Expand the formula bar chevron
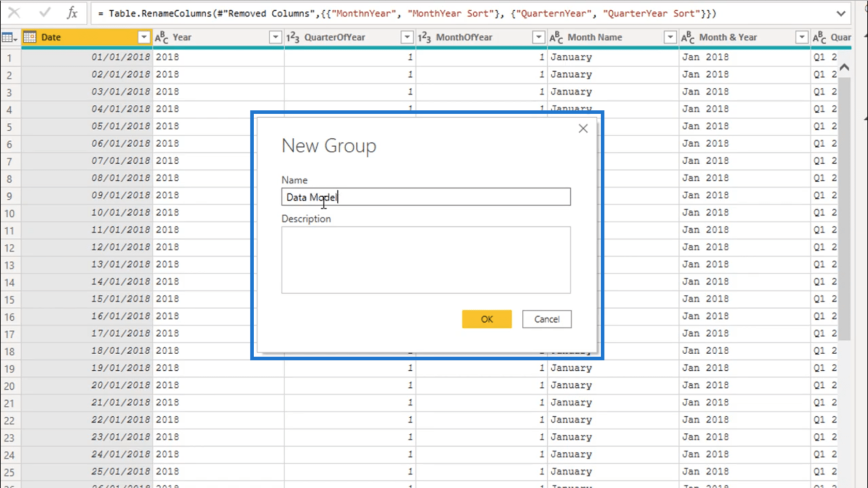The width and height of the screenshot is (868, 488). tap(841, 13)
